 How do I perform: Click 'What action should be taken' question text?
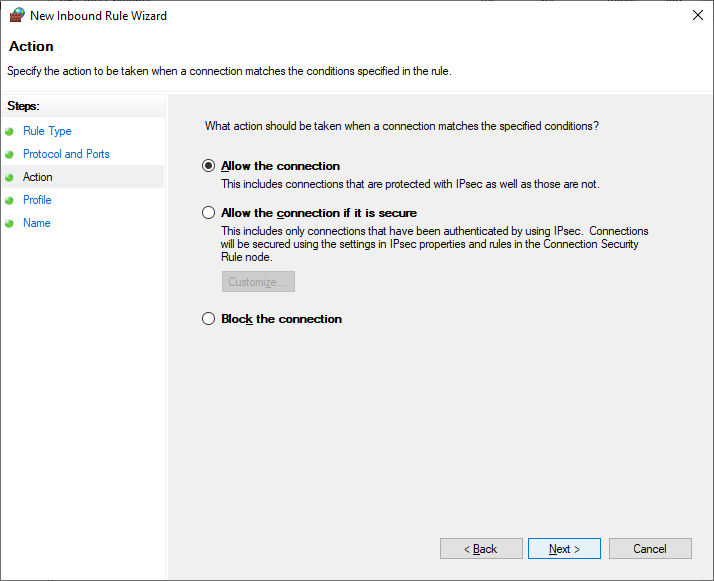(x=402, y=126)
